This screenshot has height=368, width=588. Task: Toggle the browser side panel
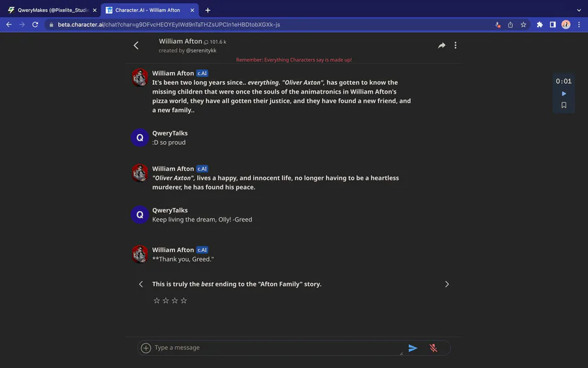pyautogui.click(x=553, y=25)
